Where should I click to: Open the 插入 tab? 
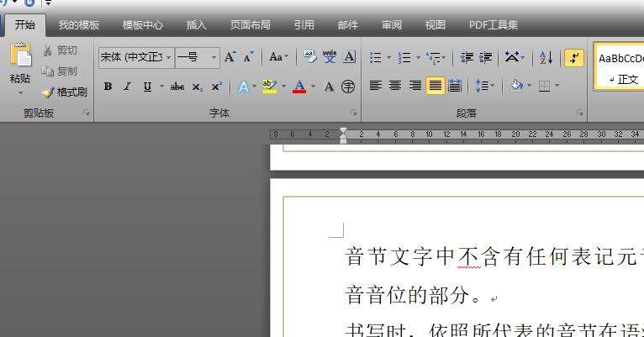pos(197,25)
